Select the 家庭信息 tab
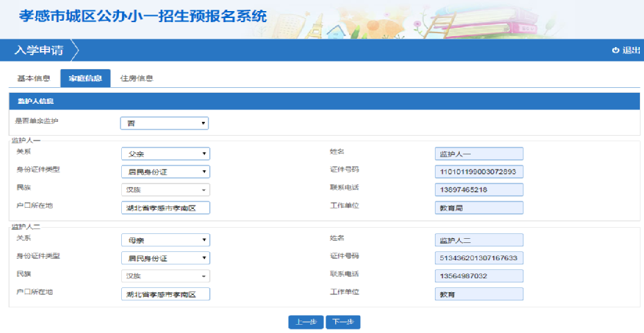644x333 pixels. (85, 78)
